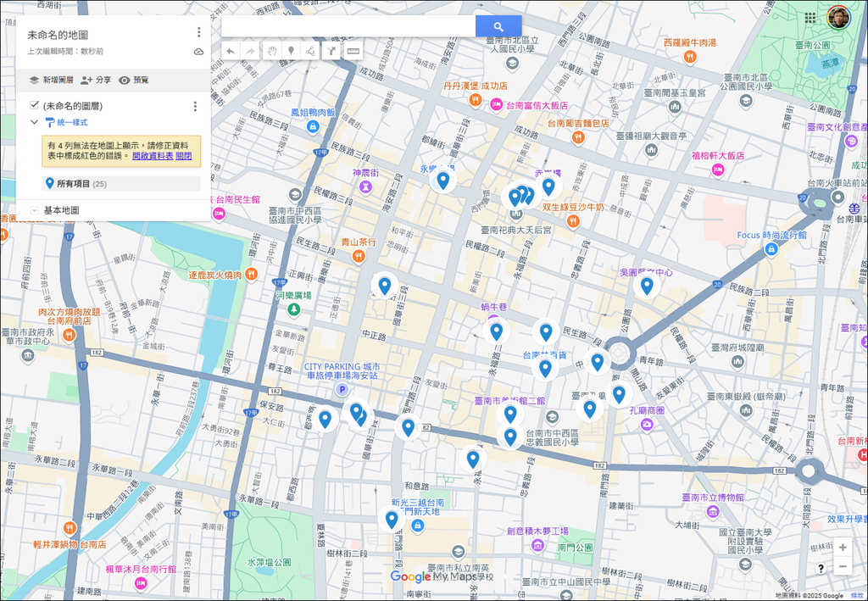Open the help question mark

pyautogui.click(x=821, y=568)
